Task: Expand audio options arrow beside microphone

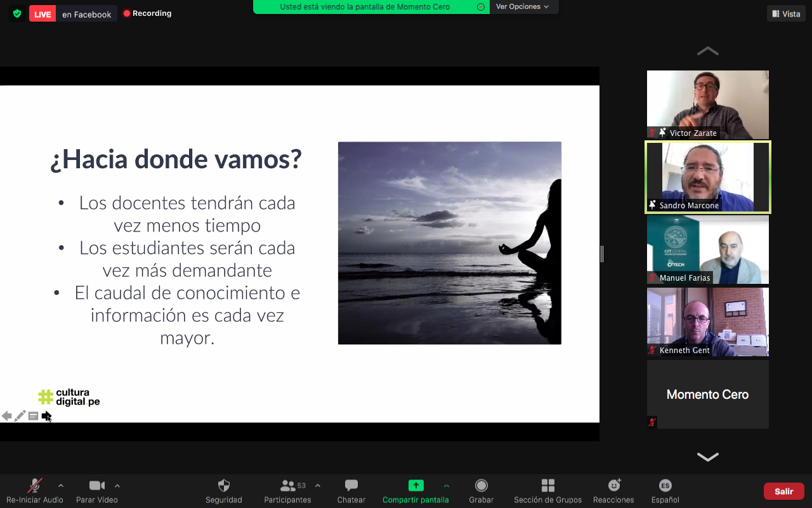Action: (61, 486)
